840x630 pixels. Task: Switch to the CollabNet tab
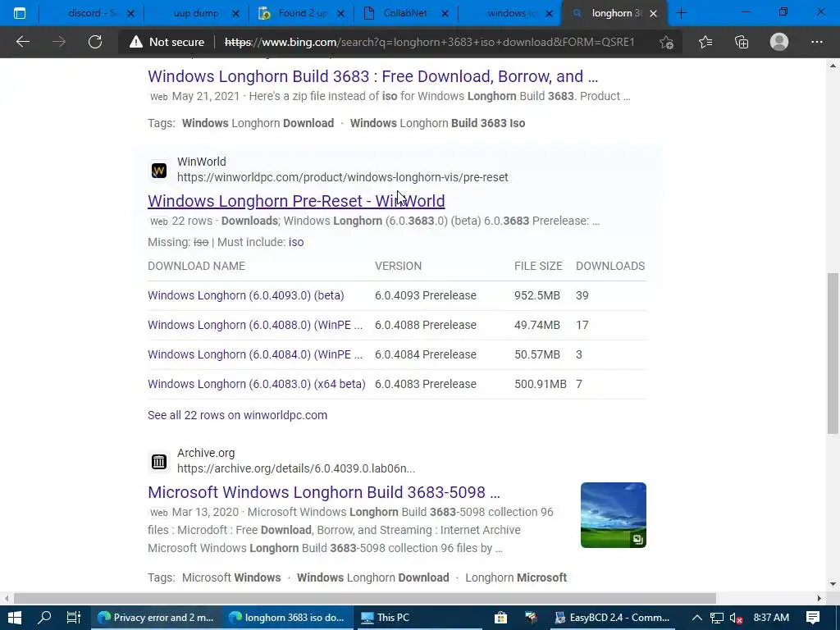pyautogui.click(x=404, y=13)
